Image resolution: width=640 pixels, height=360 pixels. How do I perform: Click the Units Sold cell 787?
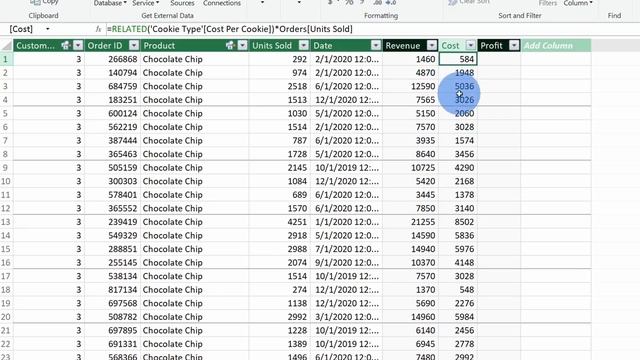(279, 140)
